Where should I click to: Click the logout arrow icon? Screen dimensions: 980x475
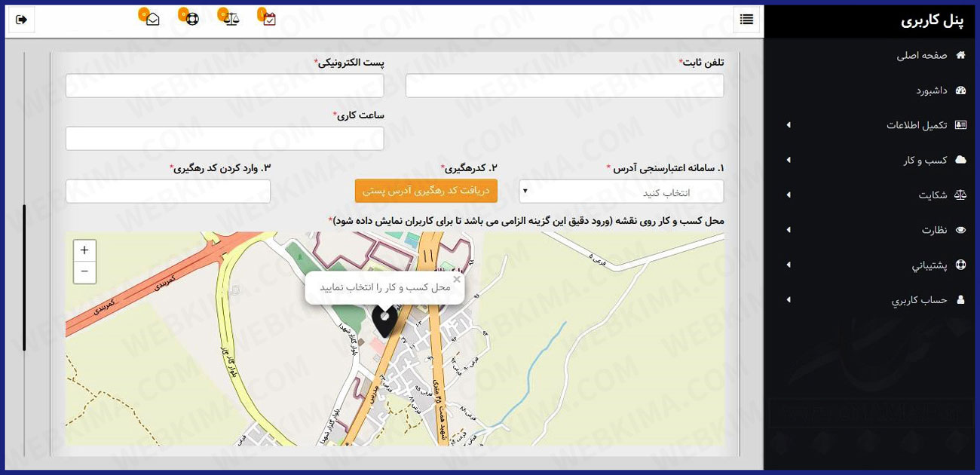21,20
